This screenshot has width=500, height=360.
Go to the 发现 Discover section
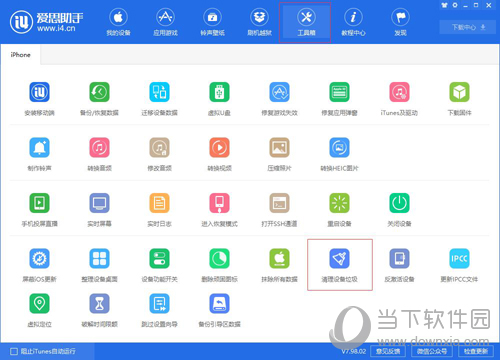coord(400,22)
